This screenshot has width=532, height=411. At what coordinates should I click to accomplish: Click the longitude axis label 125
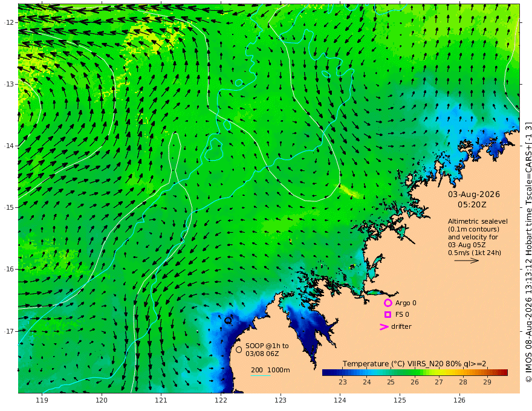400,400
